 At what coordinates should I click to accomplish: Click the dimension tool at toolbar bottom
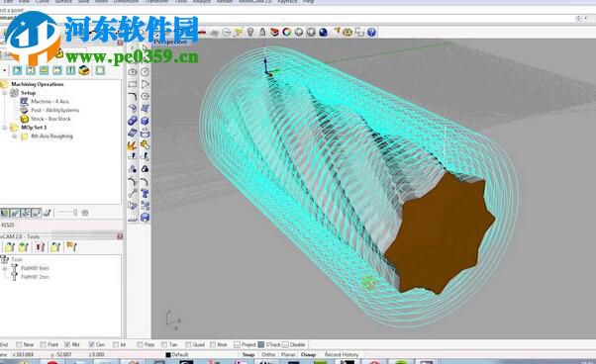[133, 218]
